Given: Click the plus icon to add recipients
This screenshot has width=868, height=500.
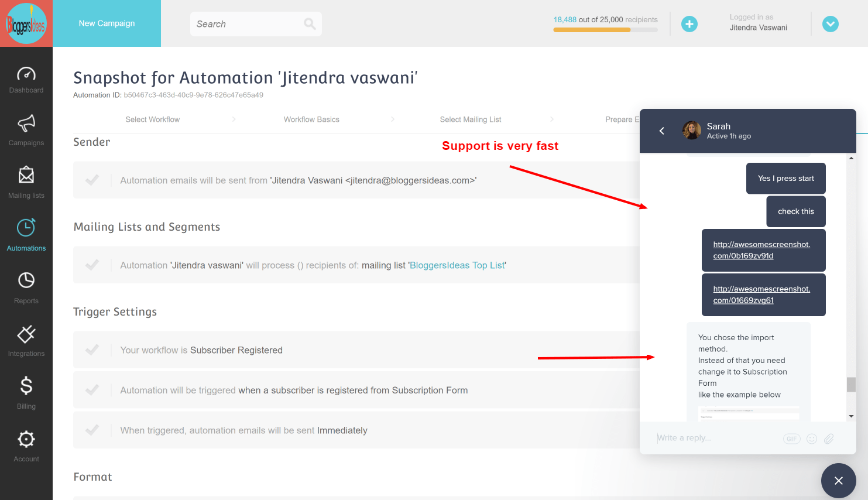Looking at the screenshot, I should point(689,24).
